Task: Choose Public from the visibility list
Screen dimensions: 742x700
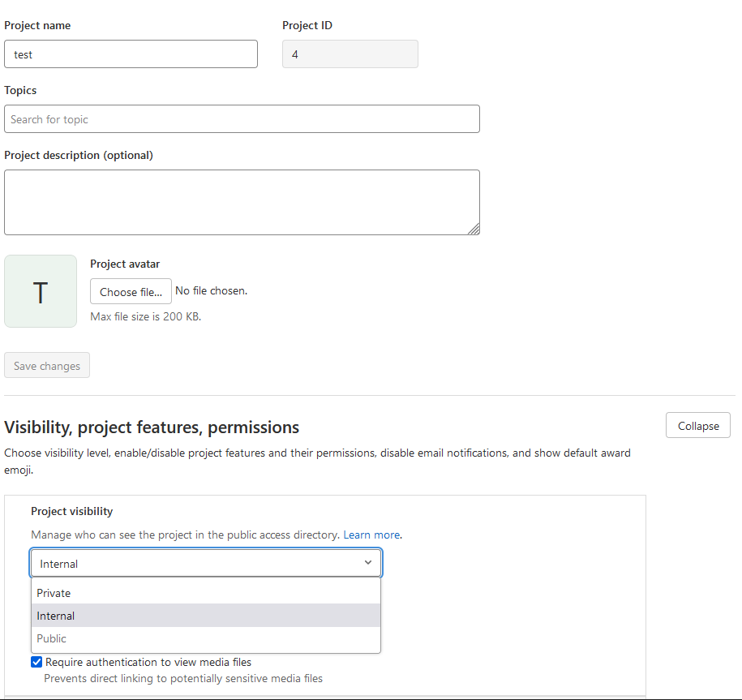Action: [206, 638]
